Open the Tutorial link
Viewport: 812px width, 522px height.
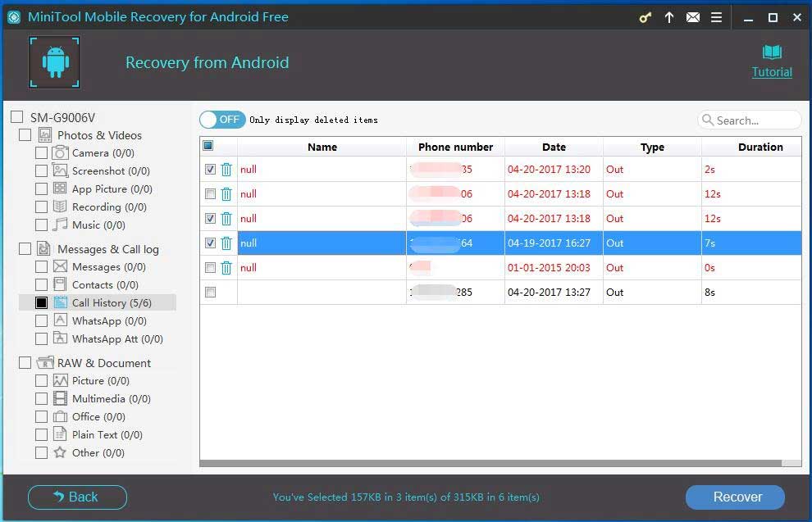772,72
